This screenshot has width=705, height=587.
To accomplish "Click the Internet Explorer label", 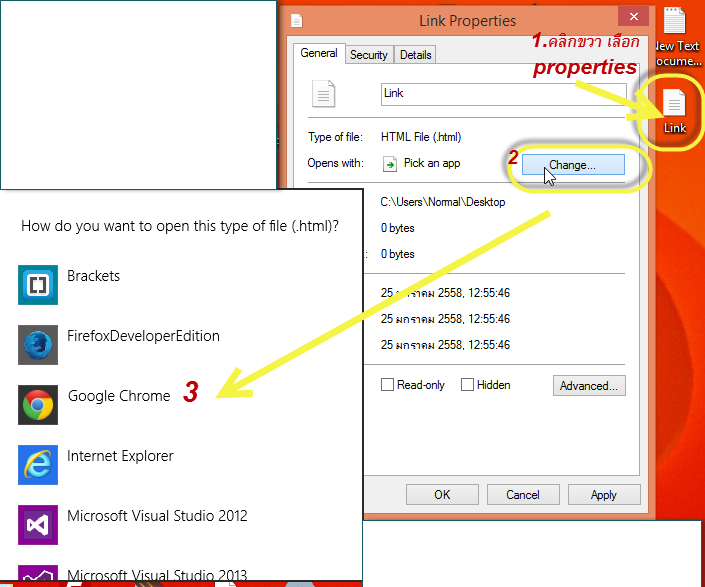I will 120,456.
